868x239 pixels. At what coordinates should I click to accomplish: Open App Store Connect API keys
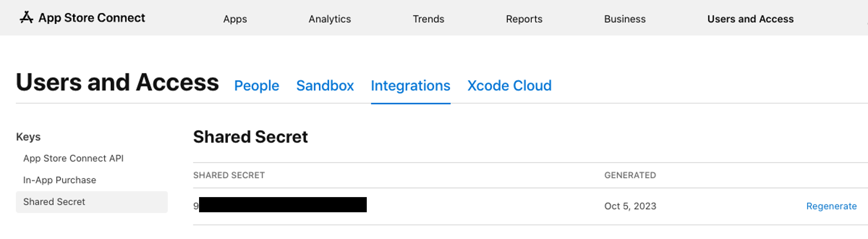73,158
